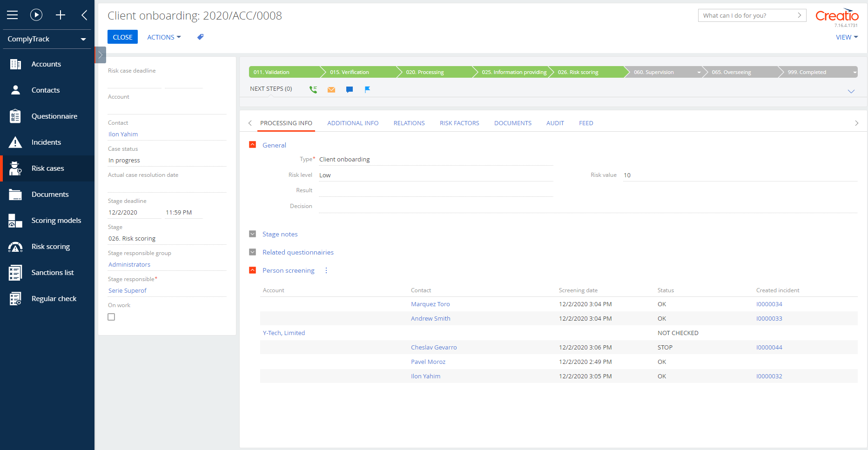Image resolution: width=868 pixels, height=450 pixels.
Task: Open the Contacts section in sidebar
Action: (46, 90)
